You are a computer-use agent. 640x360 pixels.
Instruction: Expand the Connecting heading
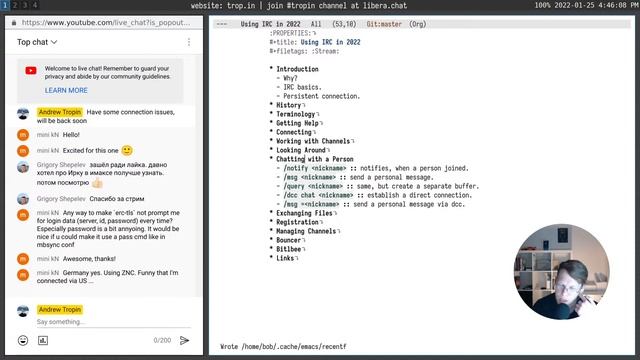(293, 132)
